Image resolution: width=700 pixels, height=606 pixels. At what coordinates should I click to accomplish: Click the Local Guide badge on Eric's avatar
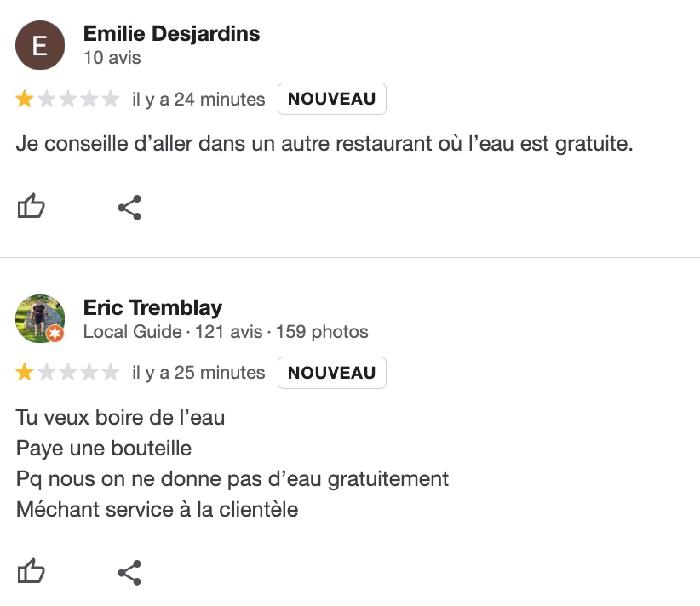(x=55, y=333)
